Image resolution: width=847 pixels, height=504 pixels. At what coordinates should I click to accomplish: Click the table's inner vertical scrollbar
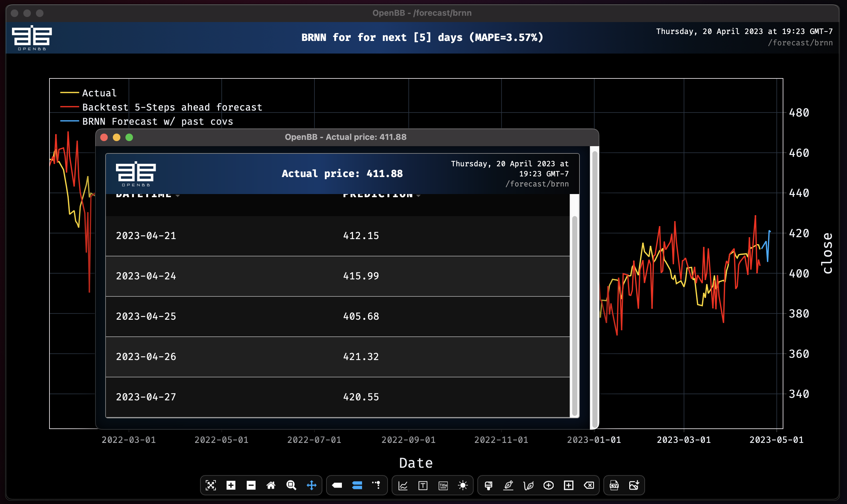pyautogui.click(x=574, y=316)
